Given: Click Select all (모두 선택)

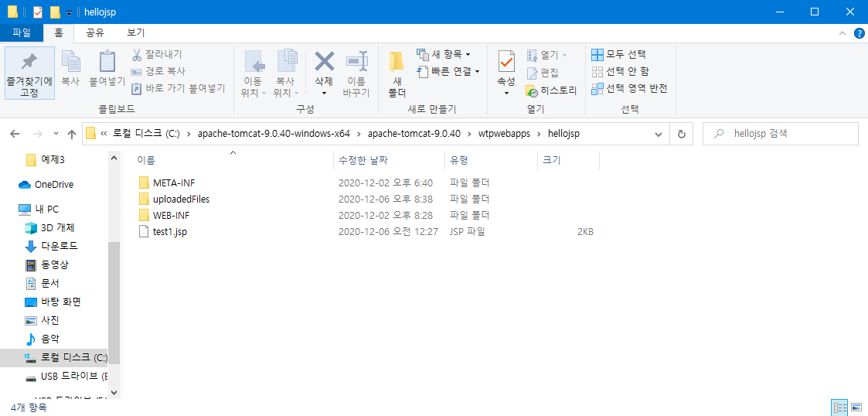Looking at the screenshot, I should [618, 54].
